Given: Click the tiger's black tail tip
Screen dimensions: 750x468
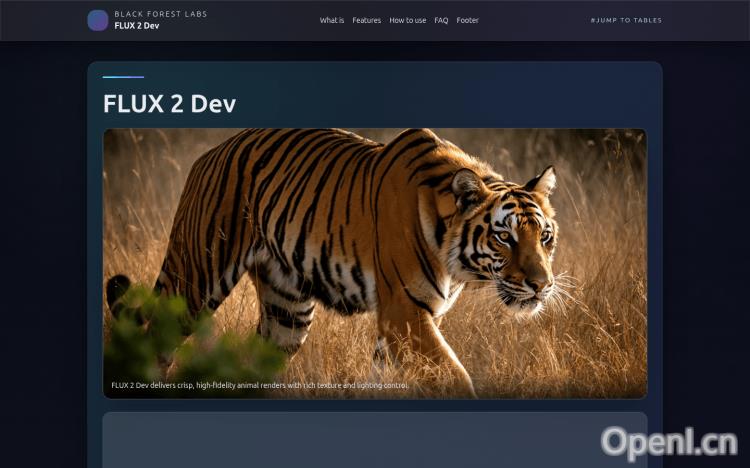Looking at the screenshot, I should pos(117,292).
